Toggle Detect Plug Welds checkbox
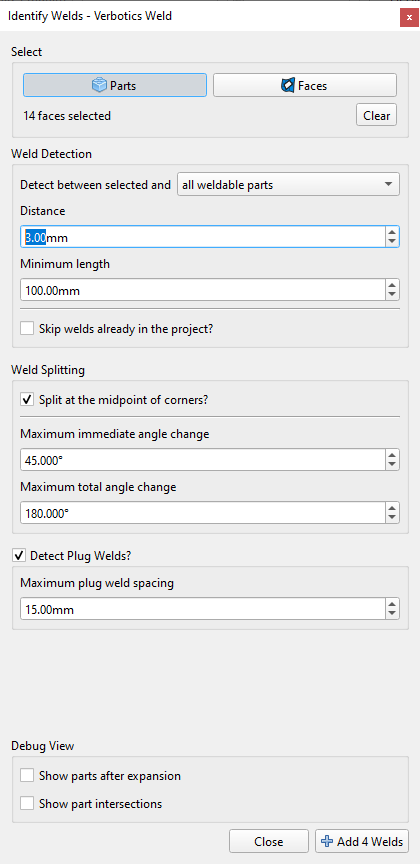The height and width of the screenshot is (864, 420). point(18,556)
